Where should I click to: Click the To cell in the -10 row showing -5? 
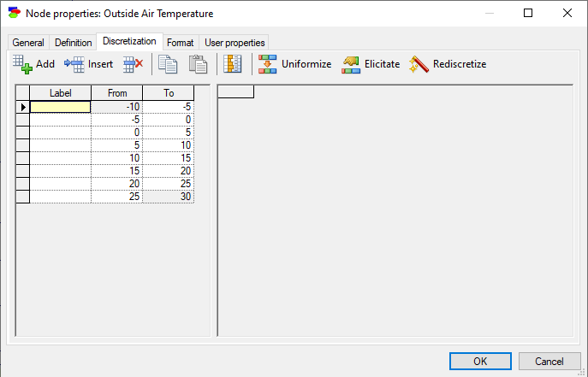(169, 107)
